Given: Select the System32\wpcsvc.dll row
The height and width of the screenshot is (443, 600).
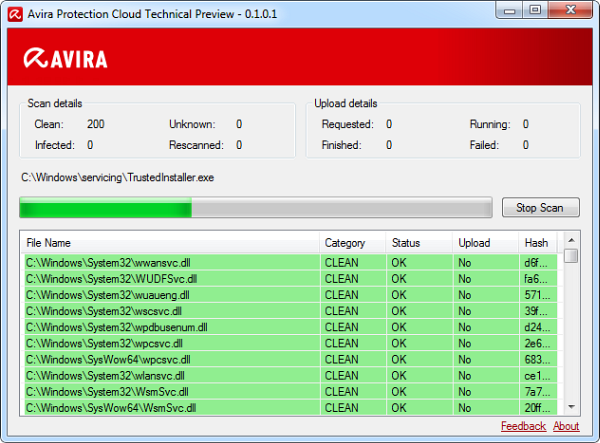Looking at the screenshot, I should click(291, 343).
